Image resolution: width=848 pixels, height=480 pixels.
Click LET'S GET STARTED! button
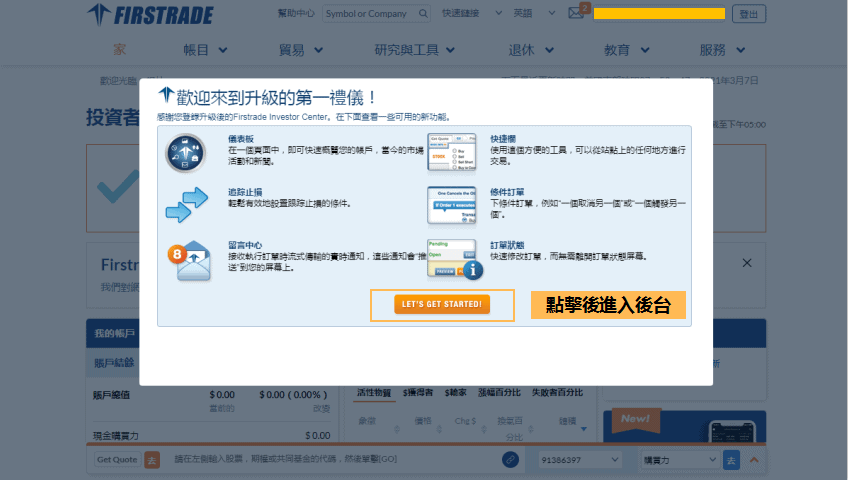coord(442,304)
